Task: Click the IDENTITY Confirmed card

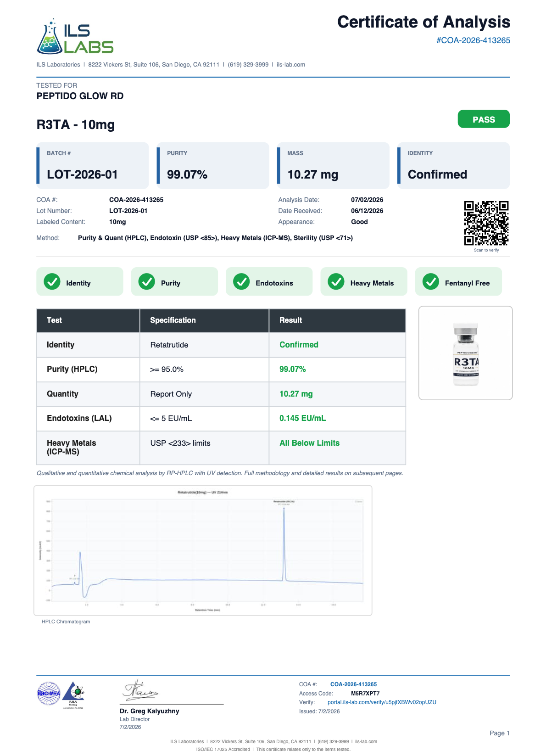Action: click(x=453, y=165)
